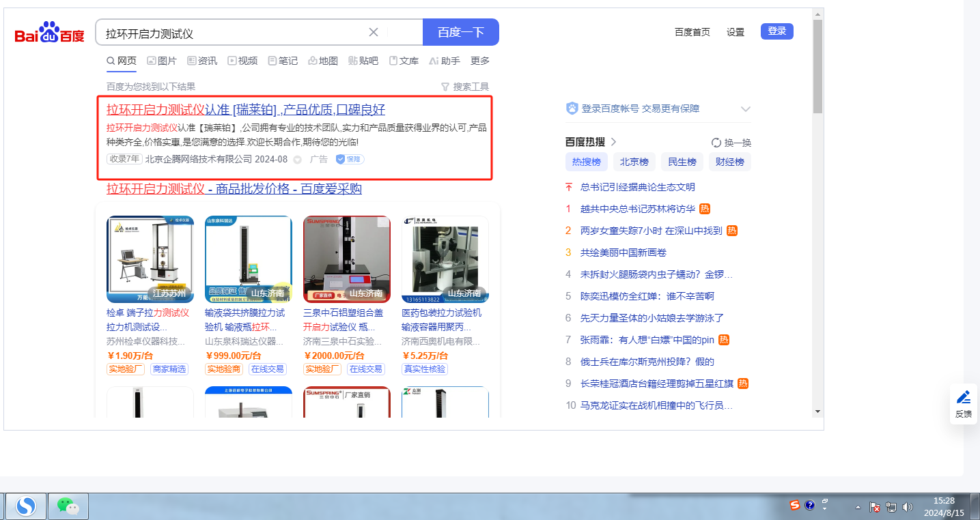The image size is (980, 520).
Task: Clear the search box with the X icon
Action: 374,32
